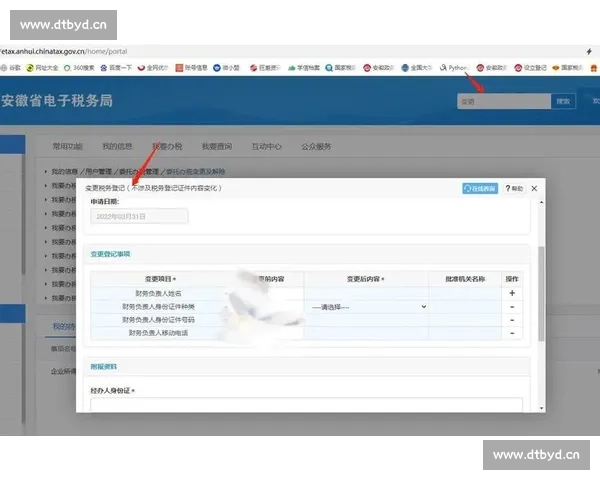The image size is (600, 480).
Task: Close the 变更税务登记 dialog
Action: coord(534,188)
